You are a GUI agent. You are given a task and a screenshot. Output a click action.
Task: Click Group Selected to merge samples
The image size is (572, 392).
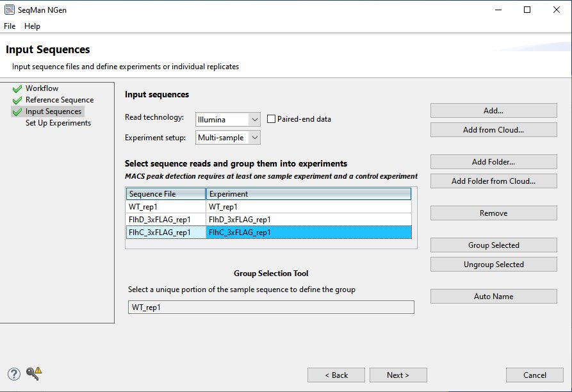click(493, 245)
